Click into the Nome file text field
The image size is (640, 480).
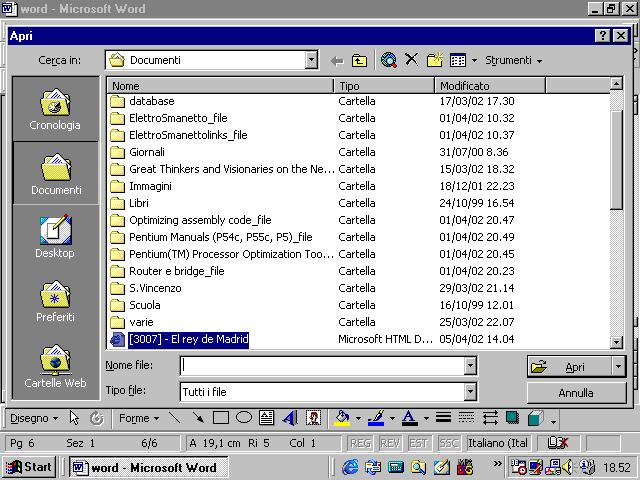[x=322, y=366]
